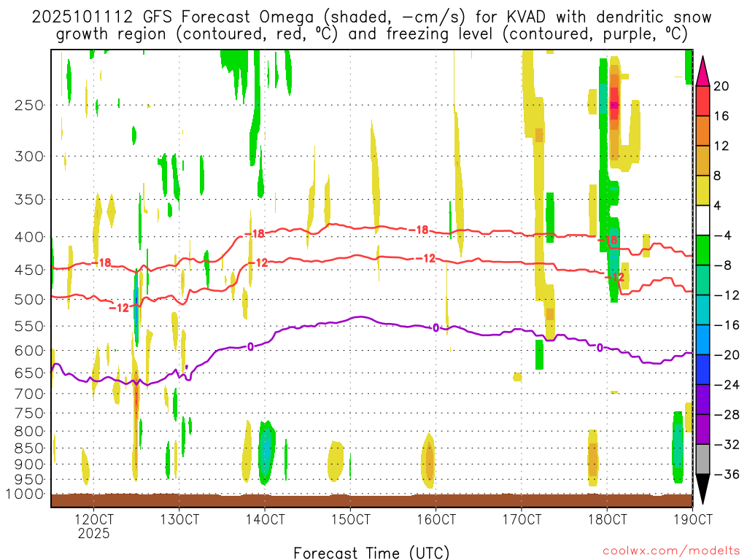Image resolution: width=747 pixels, height=560 pixels.
Task: Click the 500 pressure level label
Action: [x=29, y=300]
